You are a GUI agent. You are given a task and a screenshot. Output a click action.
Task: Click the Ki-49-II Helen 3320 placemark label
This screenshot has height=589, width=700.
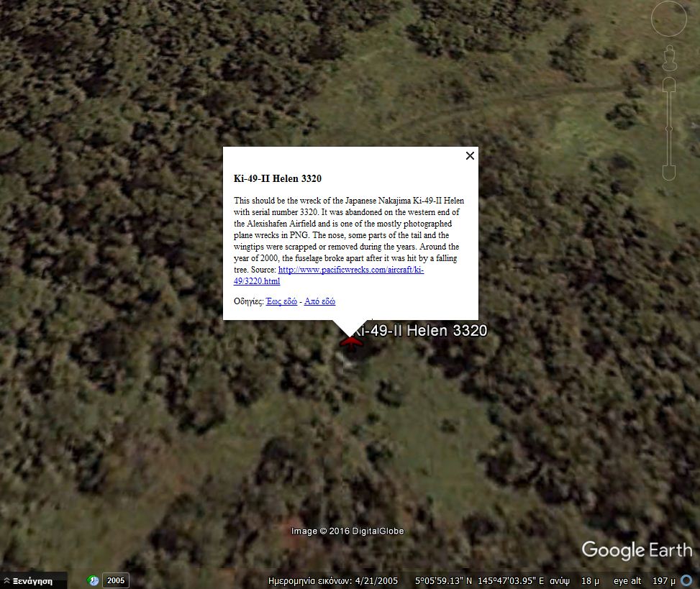point(419,331)
